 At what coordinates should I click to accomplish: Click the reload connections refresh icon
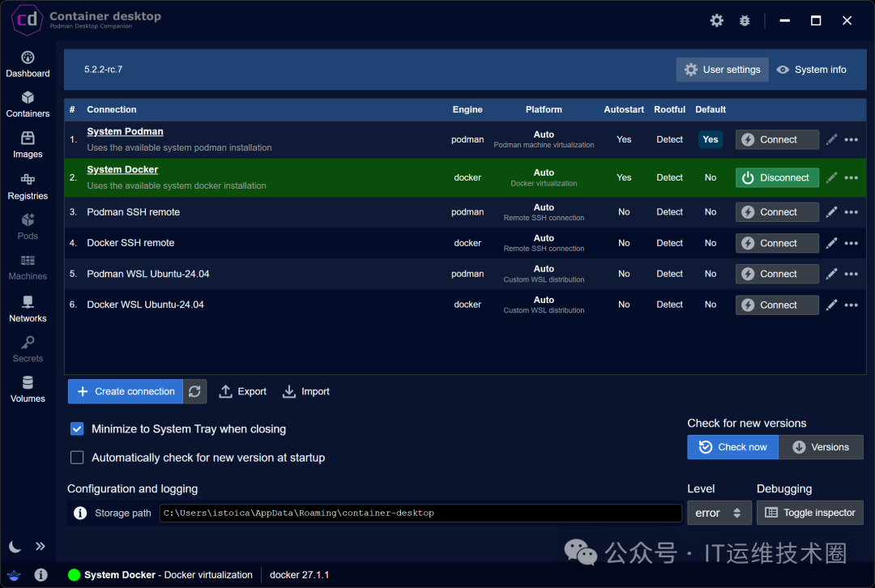coord(194,391)
